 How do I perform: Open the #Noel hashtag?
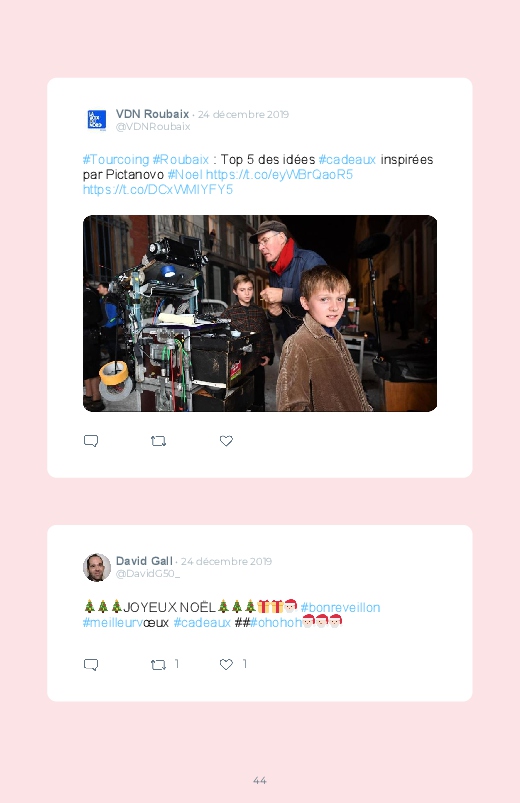click(185, 175)
